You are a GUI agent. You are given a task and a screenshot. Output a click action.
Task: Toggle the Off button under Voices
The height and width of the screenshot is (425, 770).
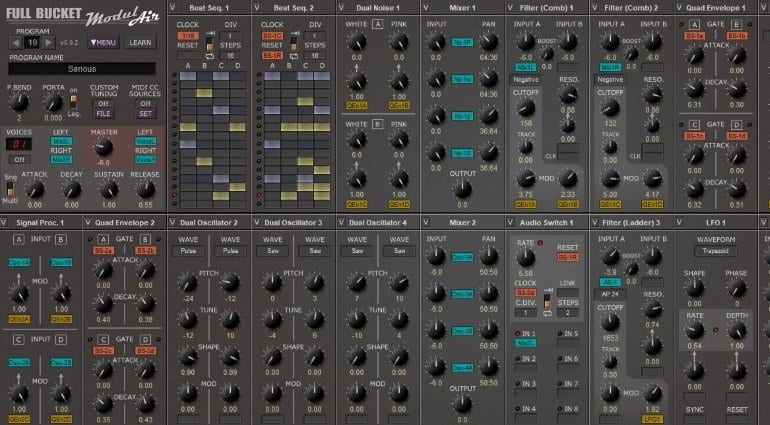[19, 160]
